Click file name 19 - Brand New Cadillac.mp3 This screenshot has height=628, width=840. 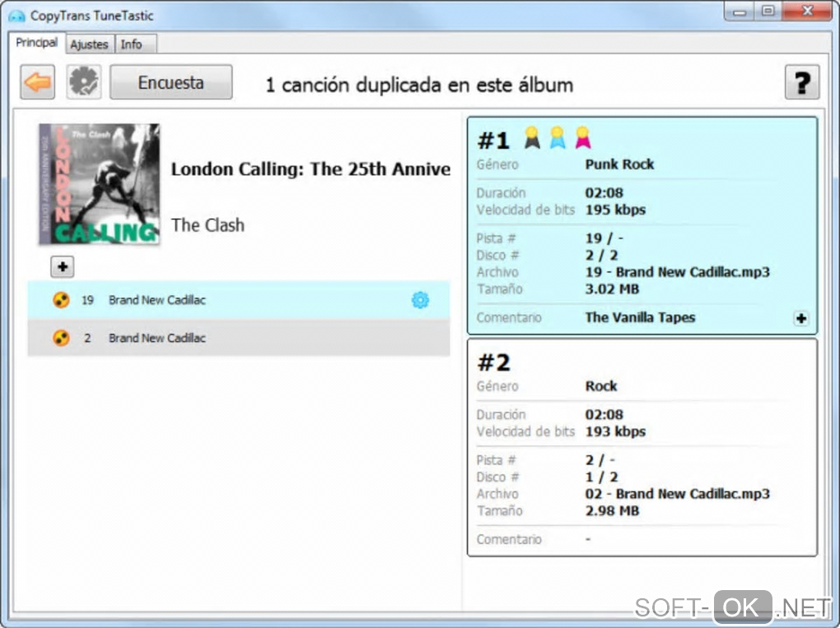click(x=677, y=273)
